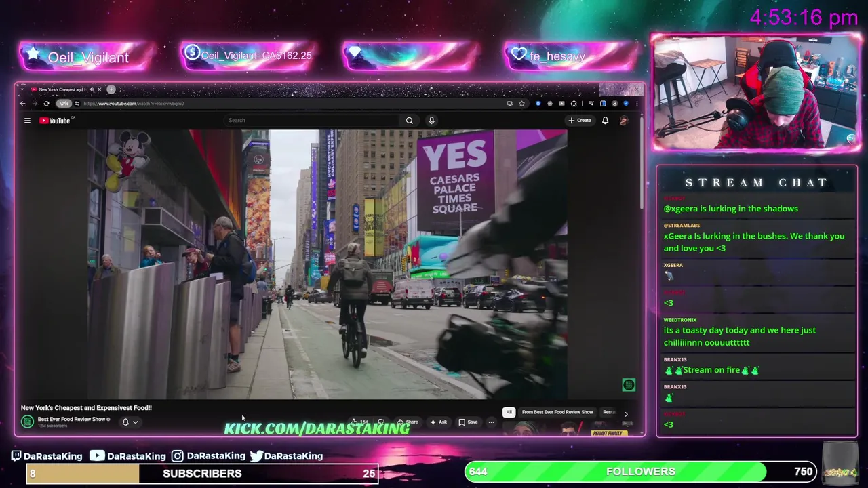Click chat message '@xgeera is lurking in the shadows'
868x488 pixels.
coord(730,209)
